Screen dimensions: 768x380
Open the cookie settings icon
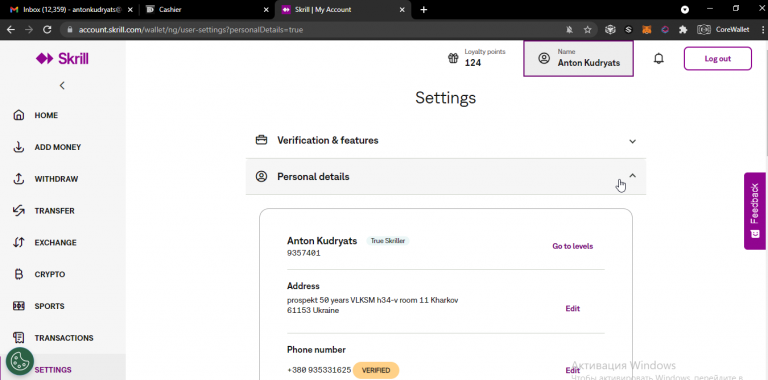coord(20,361)
